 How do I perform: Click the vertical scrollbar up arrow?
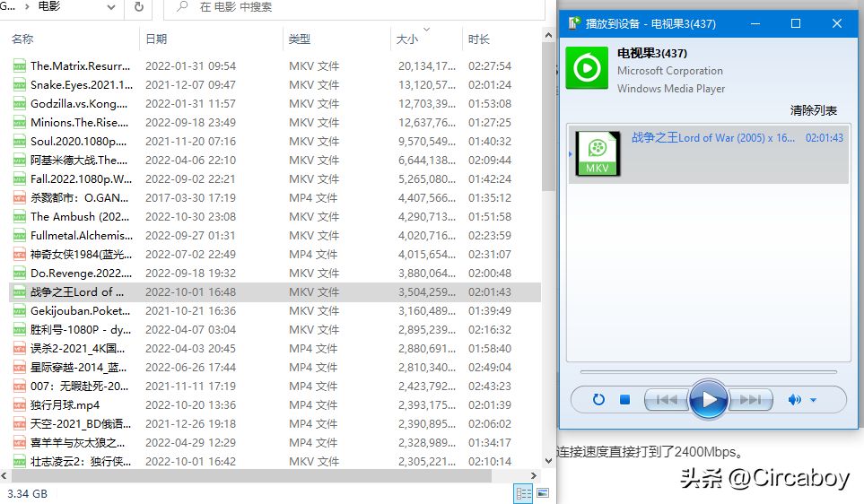548,35
